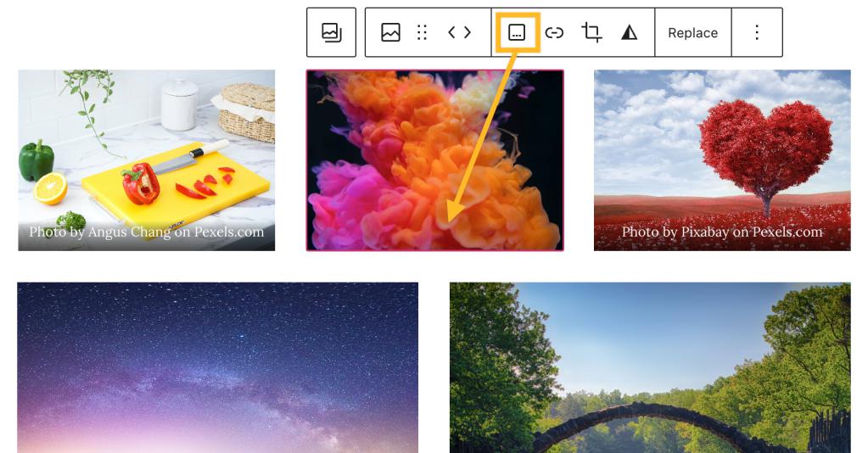Move image right with right arrow

point(468,33)
